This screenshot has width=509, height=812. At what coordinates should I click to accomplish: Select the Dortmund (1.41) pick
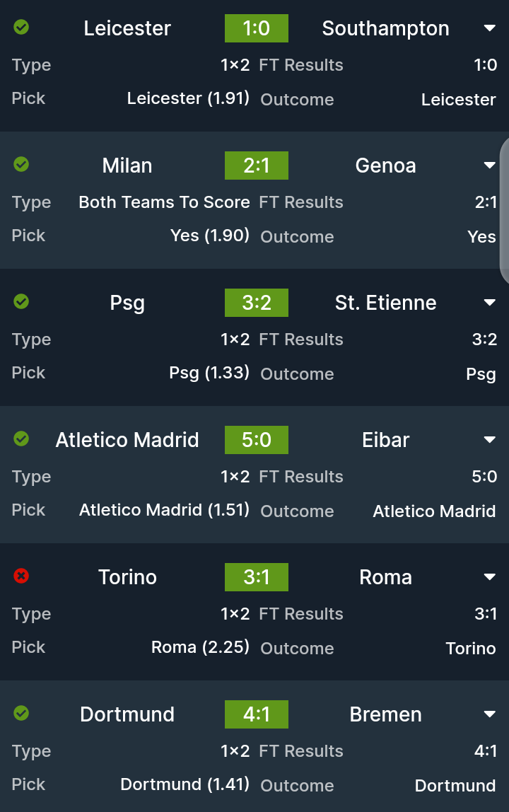185,784
